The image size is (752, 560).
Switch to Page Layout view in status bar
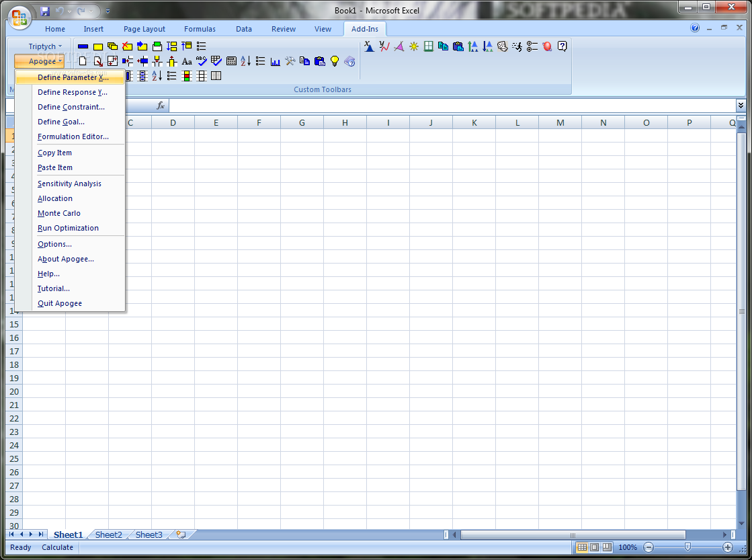595,547
